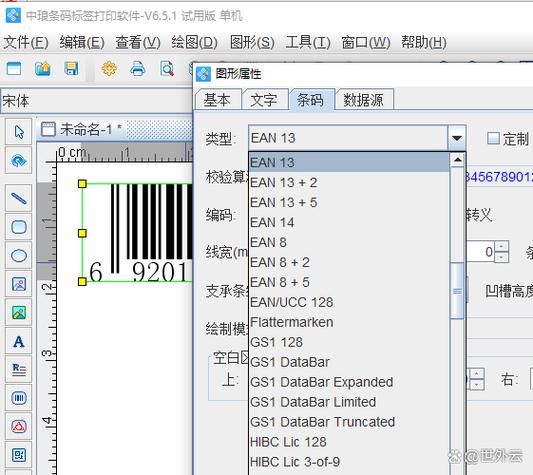Choose EAN 14 option
Viewport: 533px width, 475px height.
coord(349,222)
